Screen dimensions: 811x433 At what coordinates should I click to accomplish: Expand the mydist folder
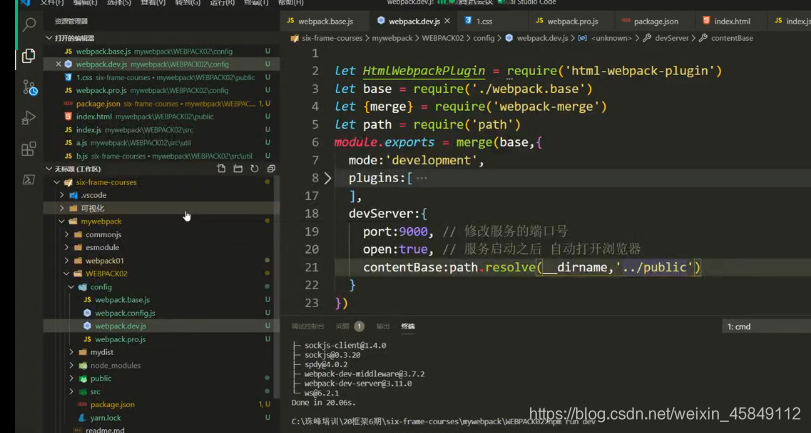(x=71, y=352)
